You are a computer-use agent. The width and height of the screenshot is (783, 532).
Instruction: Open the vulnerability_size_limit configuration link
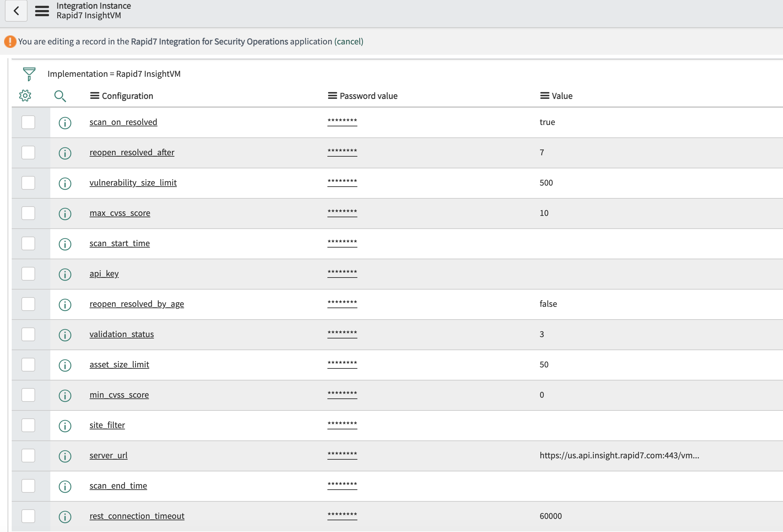(133, 183)
